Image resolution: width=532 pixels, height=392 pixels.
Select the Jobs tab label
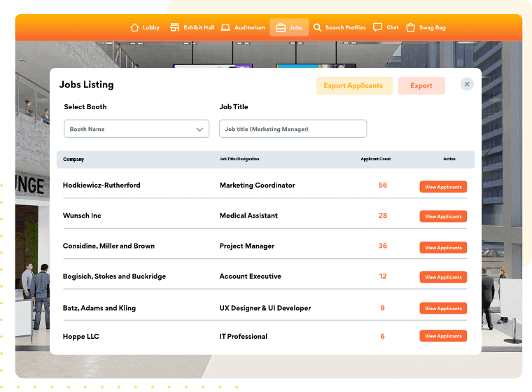pos(295,27)
